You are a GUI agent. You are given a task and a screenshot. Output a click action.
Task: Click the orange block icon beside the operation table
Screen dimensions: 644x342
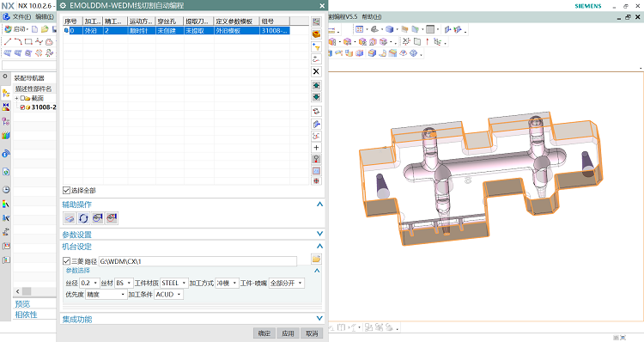click(x=316, y=34)
